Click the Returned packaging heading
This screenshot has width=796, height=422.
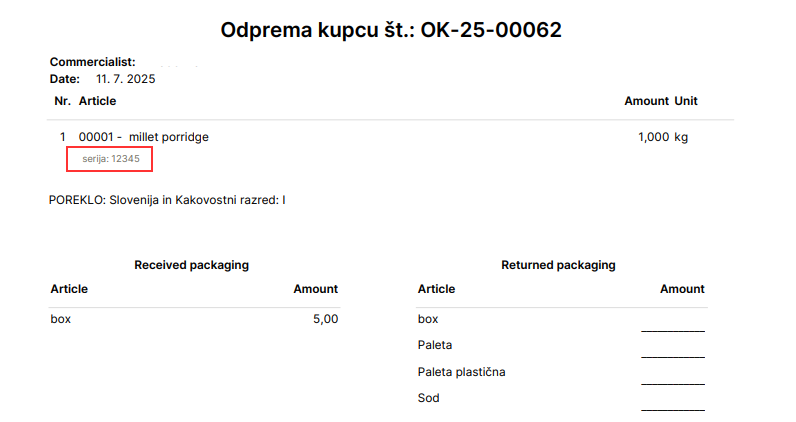558,265
